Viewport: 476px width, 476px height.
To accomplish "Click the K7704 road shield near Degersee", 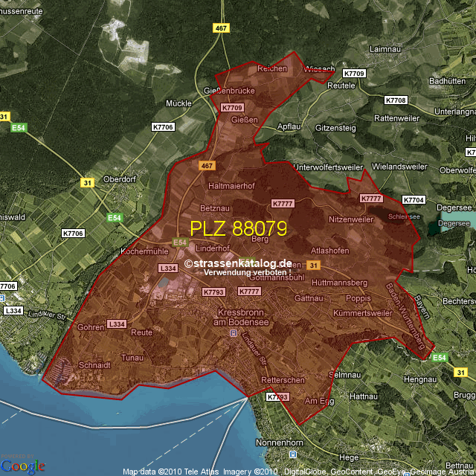I will pos(413,200).
